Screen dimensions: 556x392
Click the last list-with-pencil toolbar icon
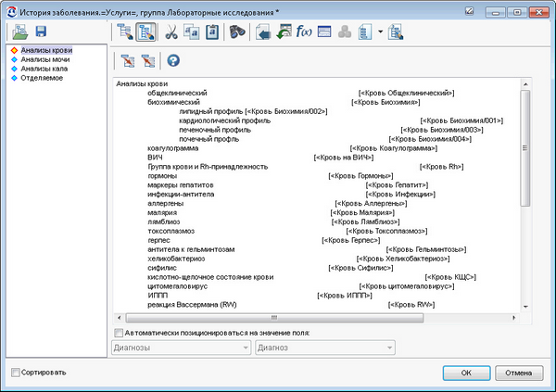pyautogui.click(x=396, y=32)
